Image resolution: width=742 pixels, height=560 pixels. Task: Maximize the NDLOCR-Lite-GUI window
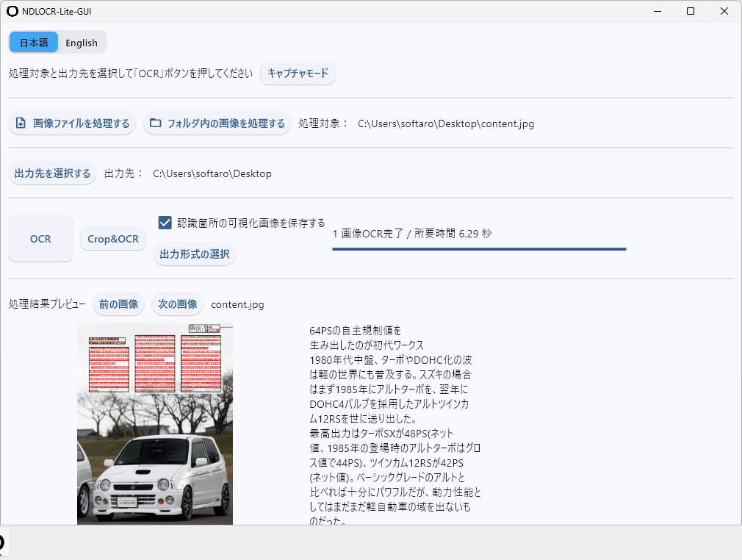(690, 12)
